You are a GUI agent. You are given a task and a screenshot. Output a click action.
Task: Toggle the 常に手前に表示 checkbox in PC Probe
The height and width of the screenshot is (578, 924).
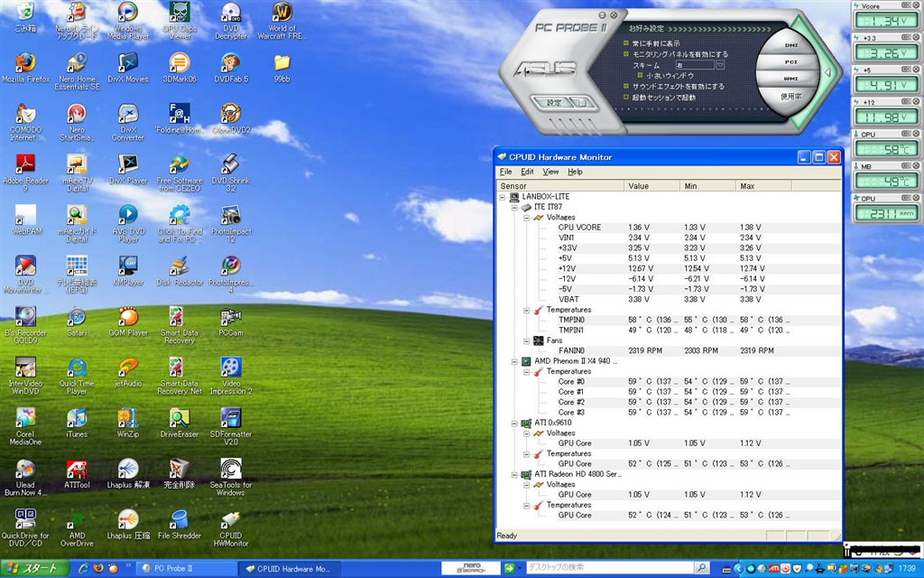[626, 43]
